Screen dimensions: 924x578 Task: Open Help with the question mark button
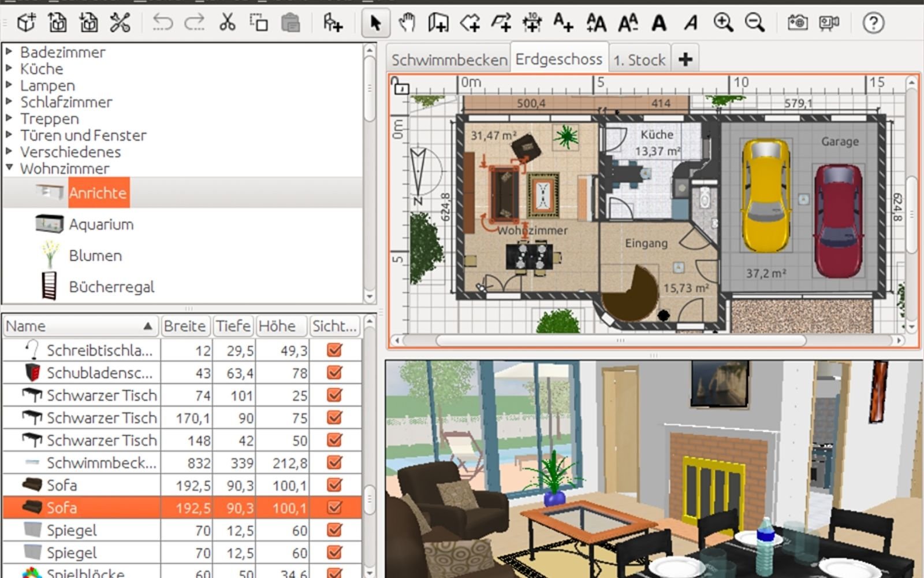coord(874,23)
